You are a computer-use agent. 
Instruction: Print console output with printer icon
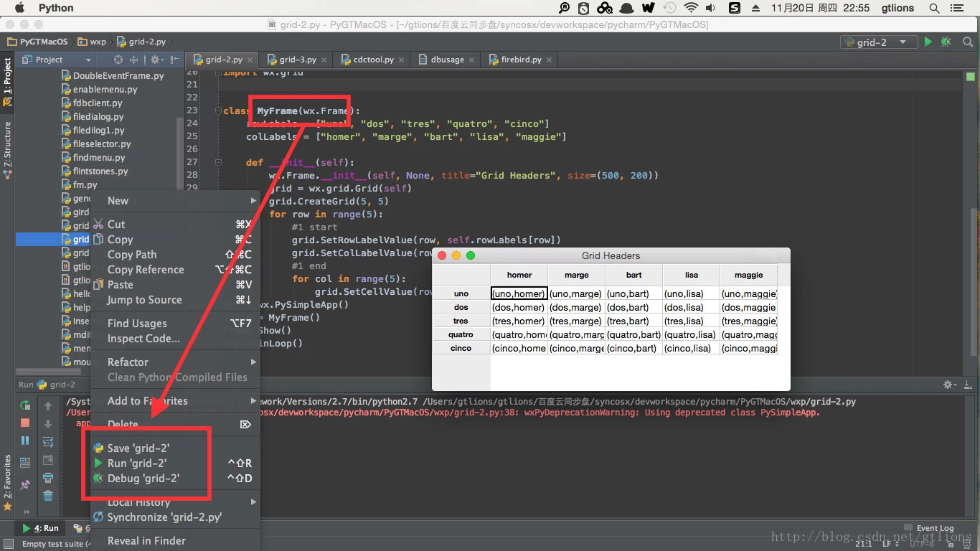(x=48, y=478)
